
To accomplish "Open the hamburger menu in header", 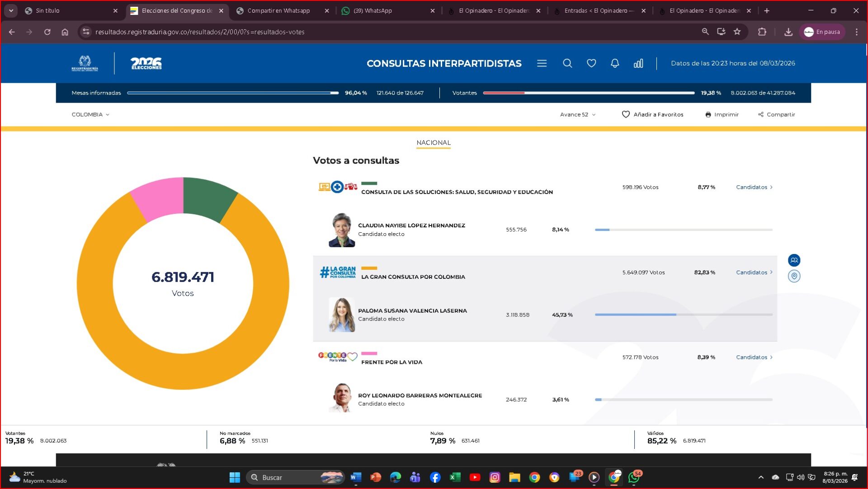I will pos(542,64).
